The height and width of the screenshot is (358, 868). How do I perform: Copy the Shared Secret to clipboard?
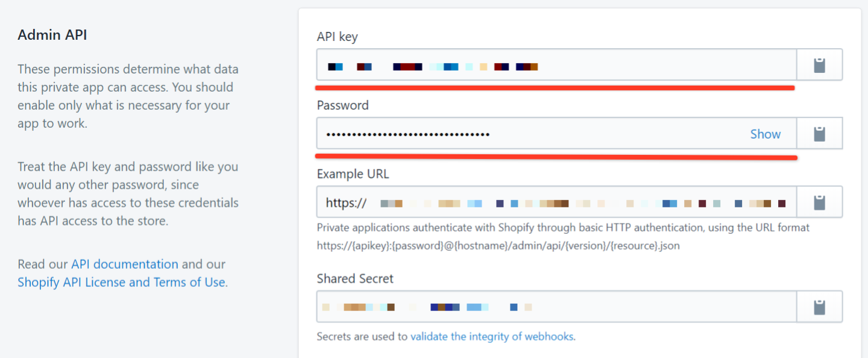pyautogui.click(x=819, y=307)
